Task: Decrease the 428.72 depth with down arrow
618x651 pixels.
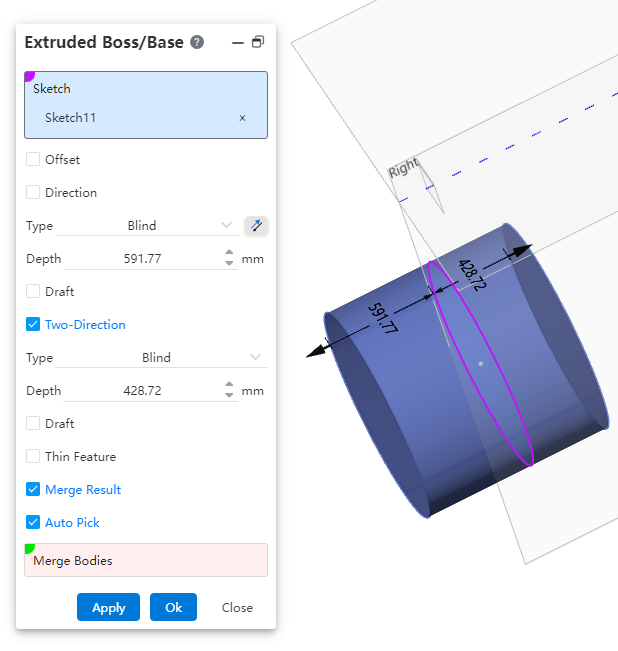Action: 229,396
